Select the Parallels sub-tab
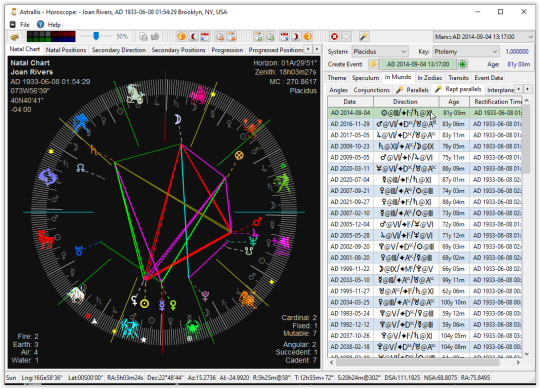 (x=413, y=90)
